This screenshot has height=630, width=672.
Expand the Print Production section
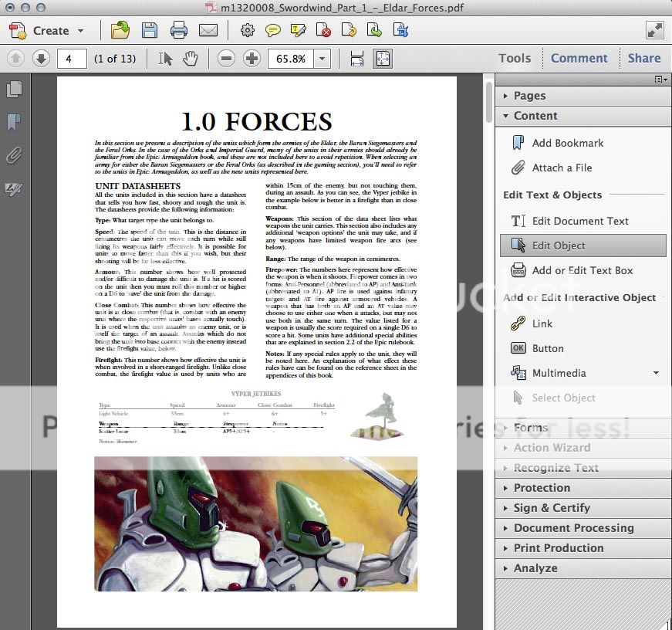pos(583,548)
